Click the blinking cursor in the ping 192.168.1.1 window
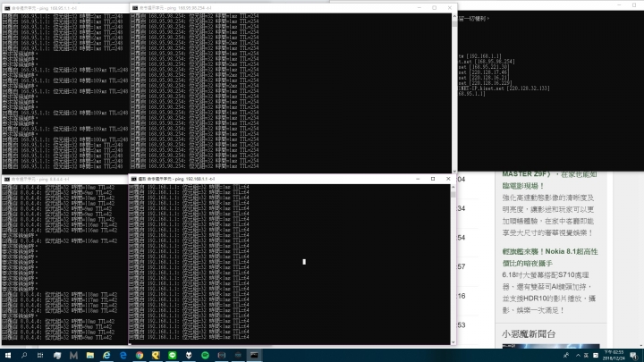This screenshot has width=644, height=362. tap(304, 262)
